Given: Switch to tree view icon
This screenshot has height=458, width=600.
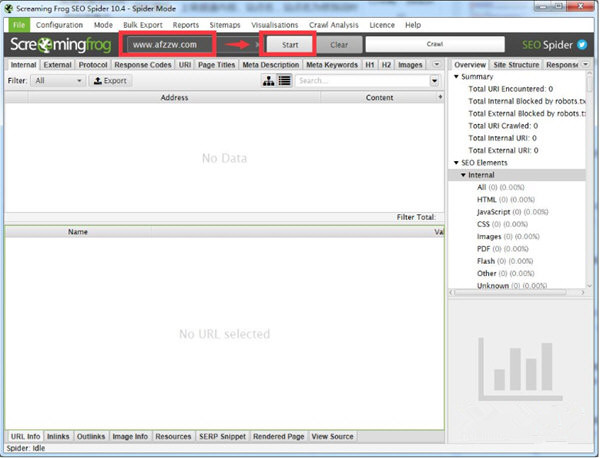Looking at the screenshot, I should coord(269,80).
